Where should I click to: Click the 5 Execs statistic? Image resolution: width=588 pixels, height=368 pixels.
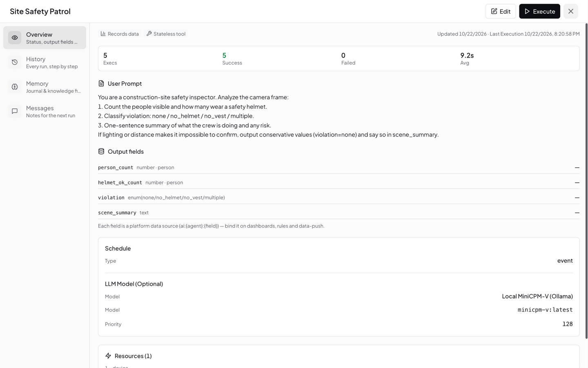tap(110, 58)
